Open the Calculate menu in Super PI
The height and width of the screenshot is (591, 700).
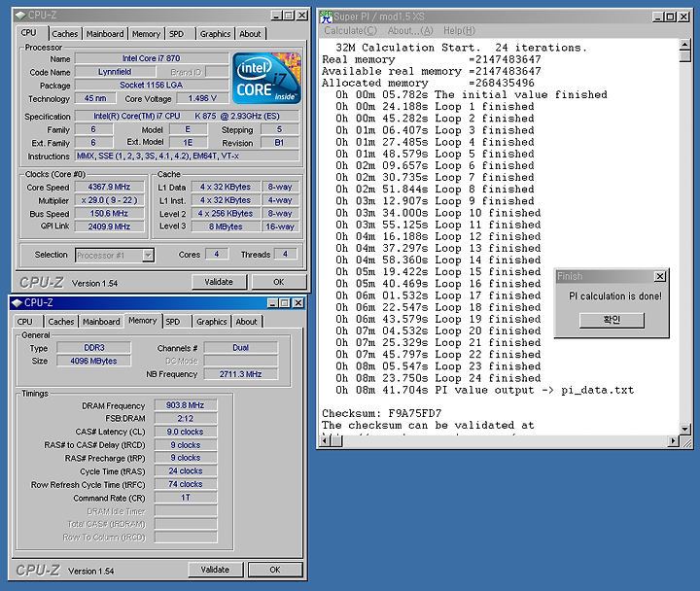click(350, 31)
